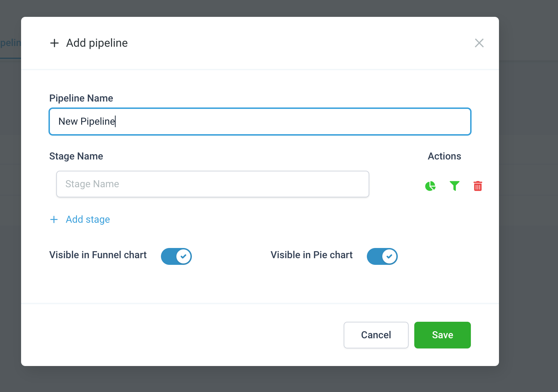Image resolution: width=558 pixels, height=392 pixels.
Task: Delete the stage with red trash icon
Action: [x=478, y=186]
